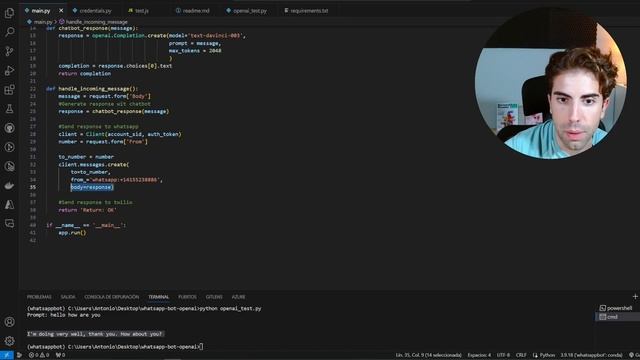This screenshot has width=640, height=360.
Task: Open the PROBLEMAS panel tab
Action: pos(39,297)
